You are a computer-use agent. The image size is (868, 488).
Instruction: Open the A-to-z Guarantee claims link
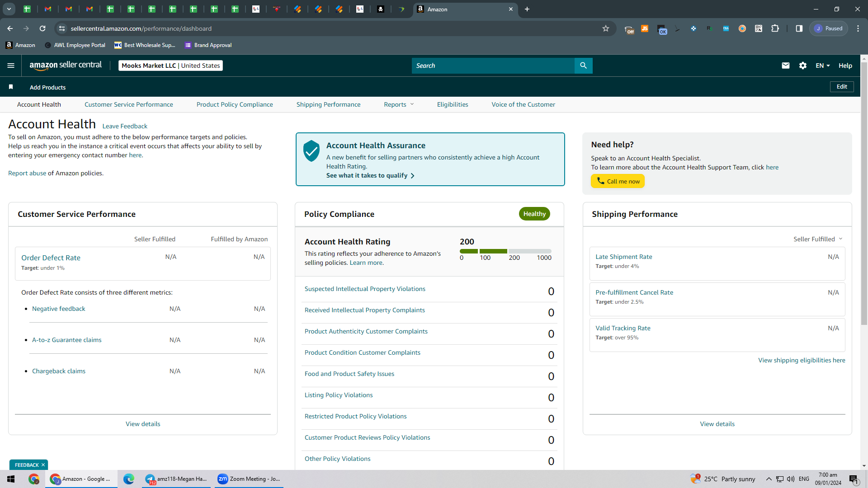67,340
